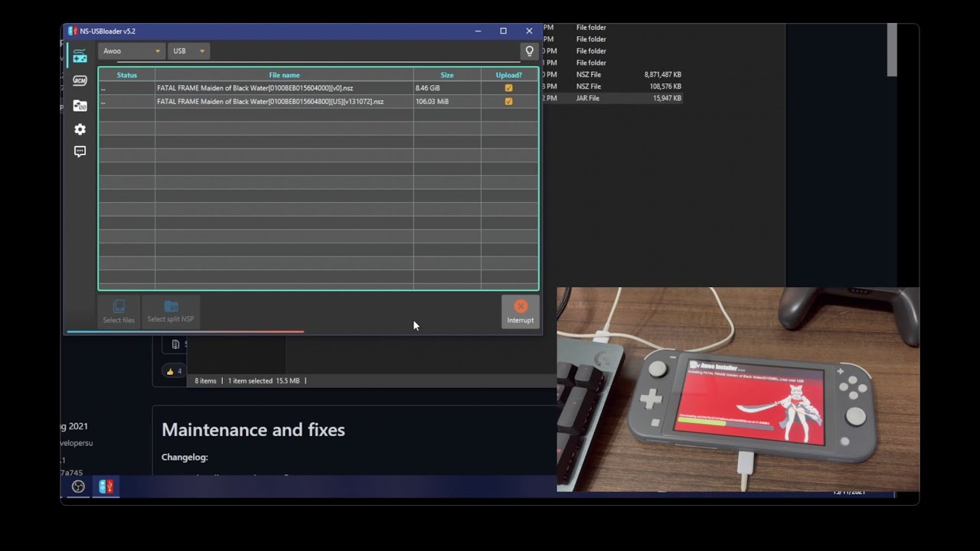Click the light bulb theme switch icon
This screenshot has width=980, height=551.
[x=529, y=51]
